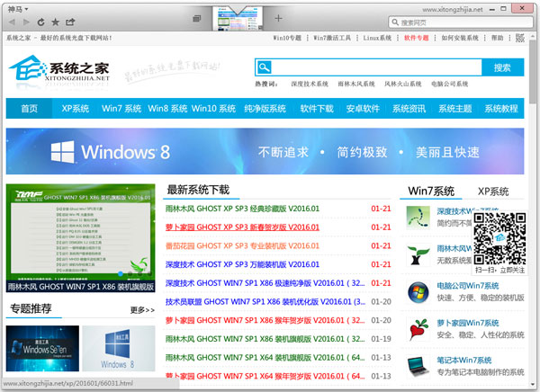
Task: Go back with the browser back arrow
Action: click(x=12, y=22)
